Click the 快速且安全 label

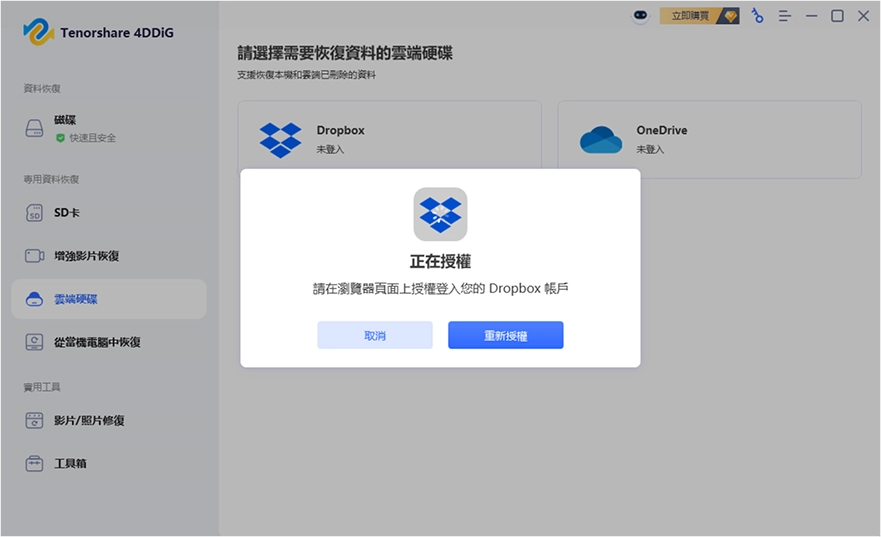[x=93, y=138]
